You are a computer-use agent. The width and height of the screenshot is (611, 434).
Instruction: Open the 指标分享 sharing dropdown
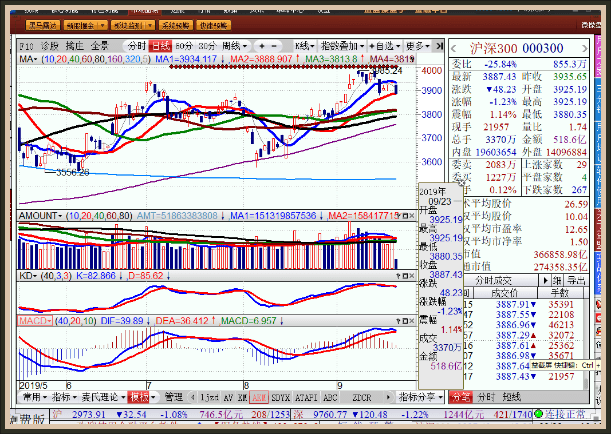click(420, 397)
